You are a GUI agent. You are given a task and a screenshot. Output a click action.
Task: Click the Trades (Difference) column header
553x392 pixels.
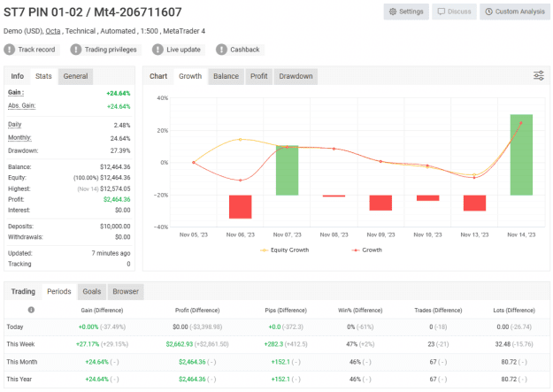click(438, 310)
